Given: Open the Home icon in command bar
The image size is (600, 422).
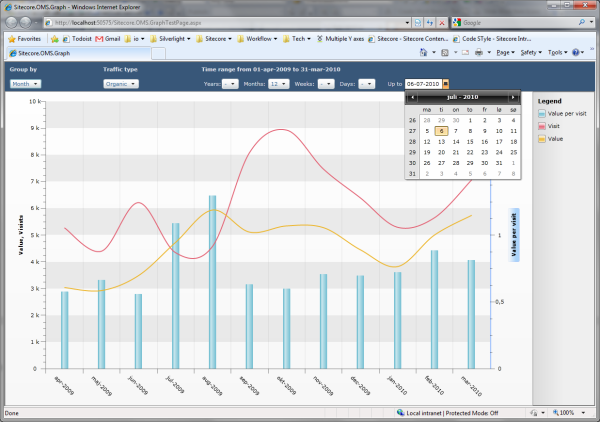Looking at the screenshot, I should 423,52.
